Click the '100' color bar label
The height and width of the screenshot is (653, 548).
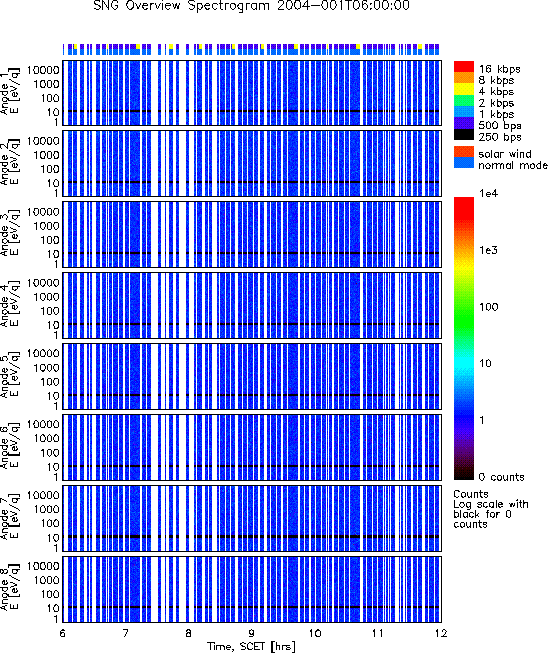[x=489, y=307]
